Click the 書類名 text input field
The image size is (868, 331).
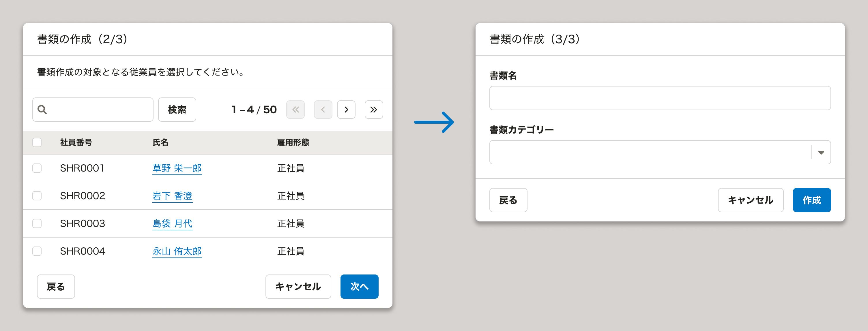pyautogui.click(x=660, y=98)
